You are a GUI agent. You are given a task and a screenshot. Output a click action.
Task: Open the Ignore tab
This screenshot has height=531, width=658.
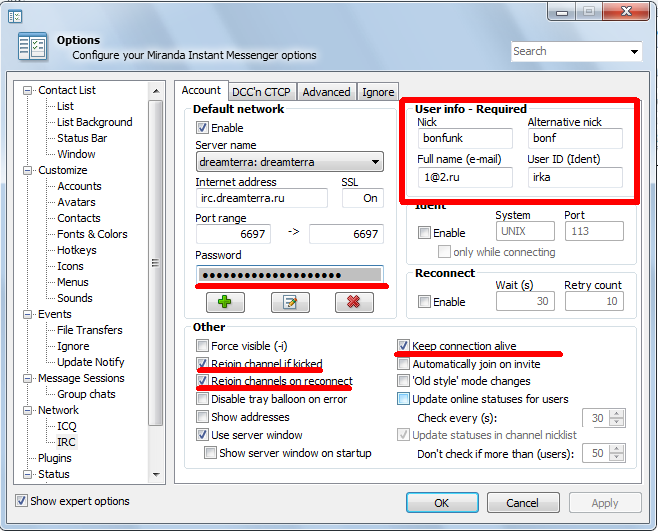point(378,92)
